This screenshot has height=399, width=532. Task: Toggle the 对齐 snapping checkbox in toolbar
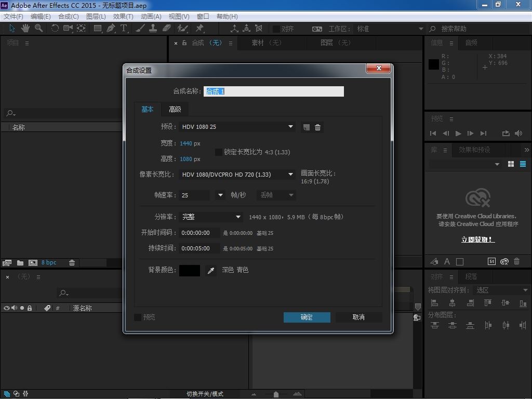click(x=276, y=29)
